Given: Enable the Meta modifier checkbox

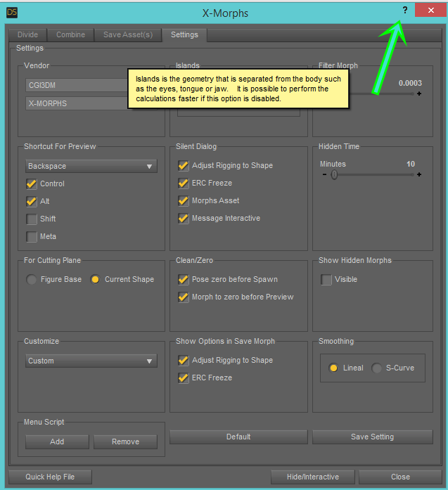Looking at the screenshot, I should click(31, 236).
